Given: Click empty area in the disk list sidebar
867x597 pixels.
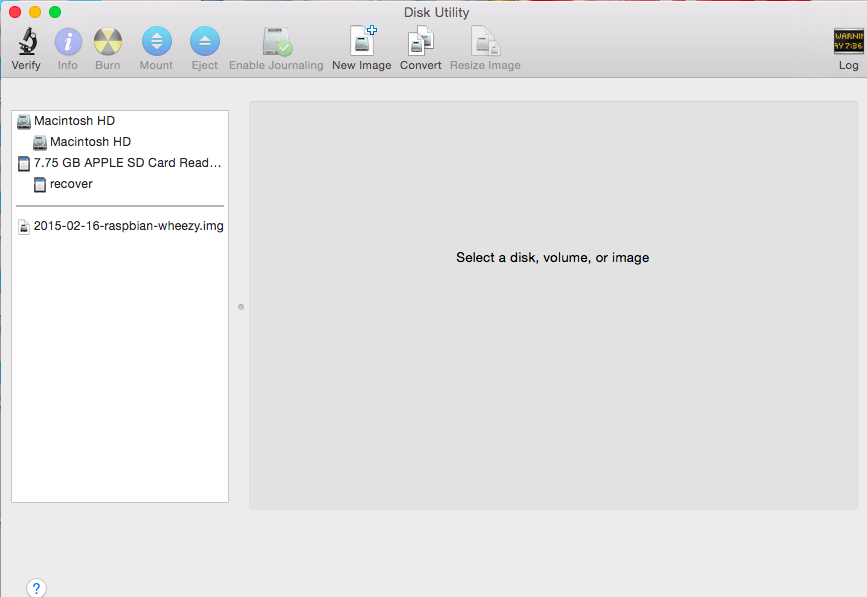Looking at the screenshot, I should 120,380.
